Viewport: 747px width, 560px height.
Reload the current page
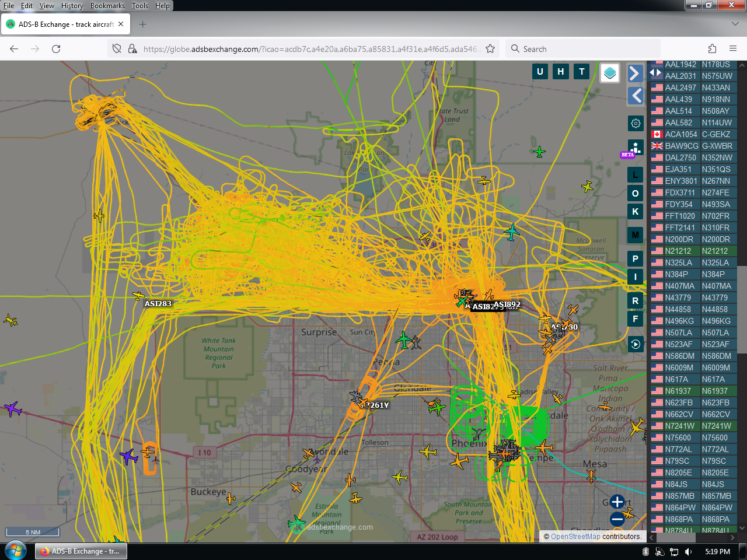tap(56, 49)
